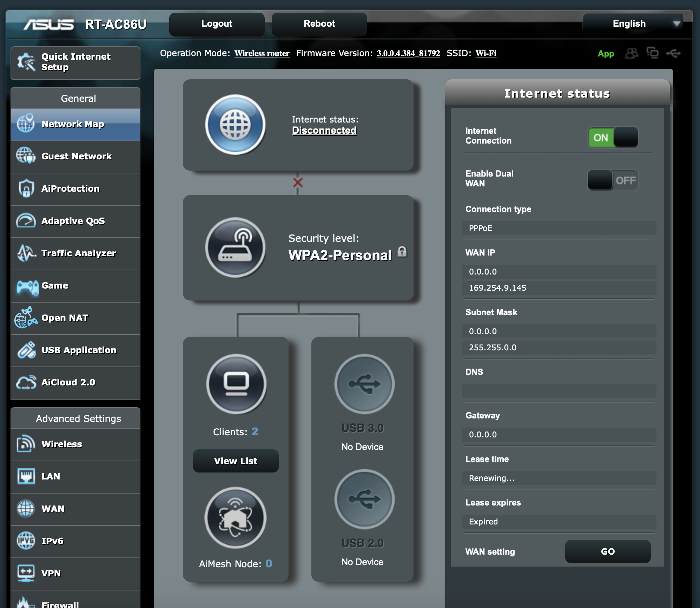Screen dimensions: 700x608
Task: Click the AiCloud 2.0 cloud icon
Action: (26, 382)
